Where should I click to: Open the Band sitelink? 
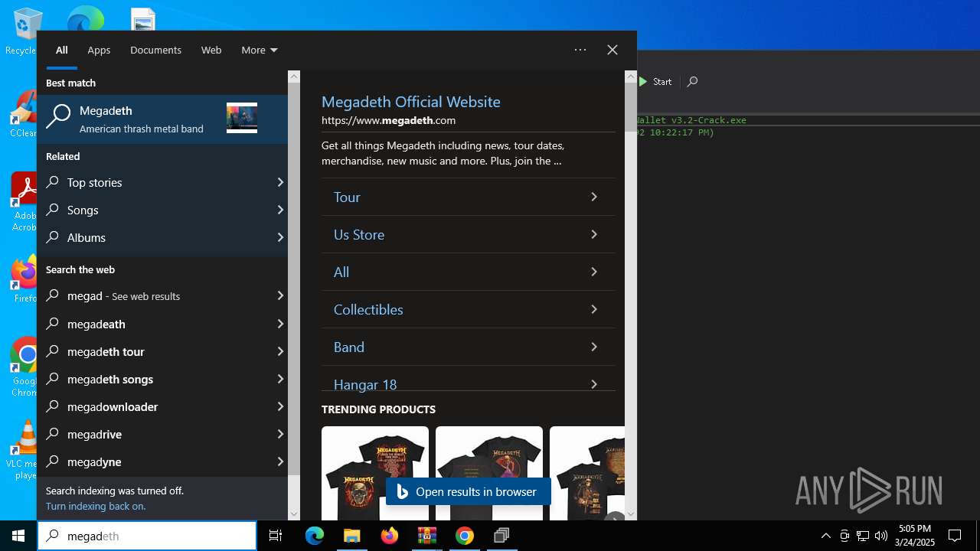[x=469, y=347]
